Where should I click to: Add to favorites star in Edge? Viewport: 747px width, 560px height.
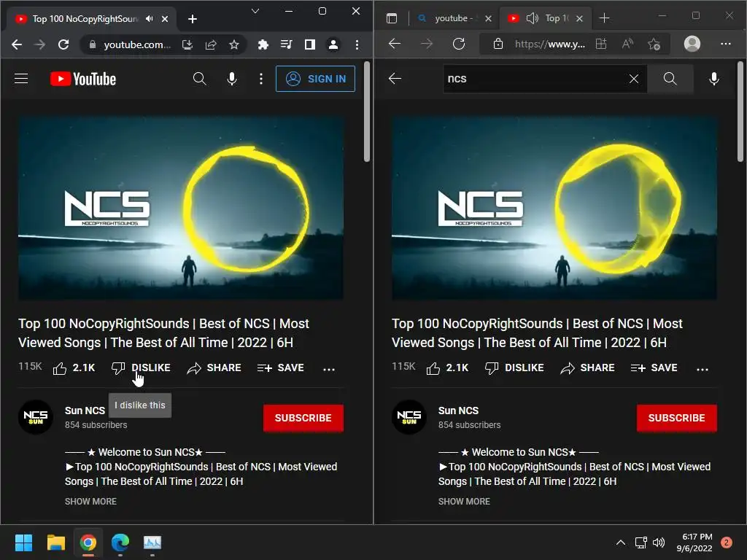point(654,44)
